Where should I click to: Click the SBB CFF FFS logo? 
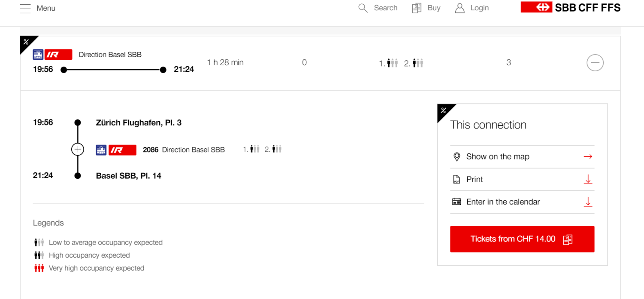click(x=571, y=7)
